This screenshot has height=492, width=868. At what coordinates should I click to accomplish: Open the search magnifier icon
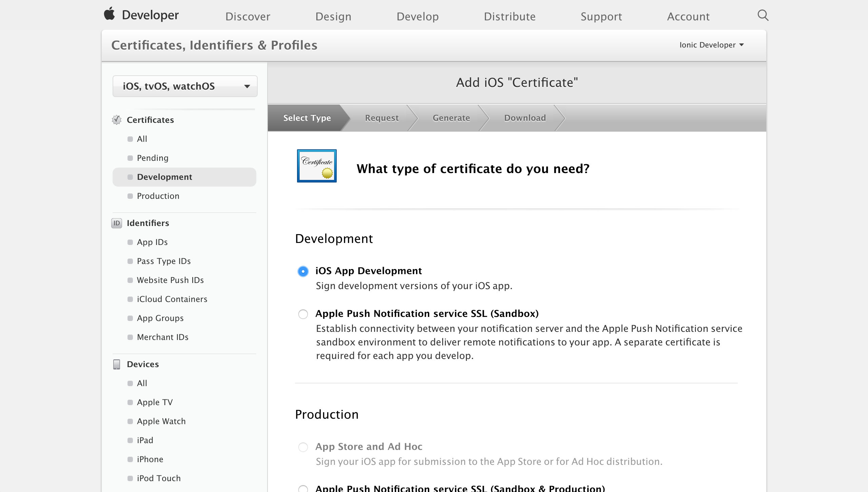(763, 15)
